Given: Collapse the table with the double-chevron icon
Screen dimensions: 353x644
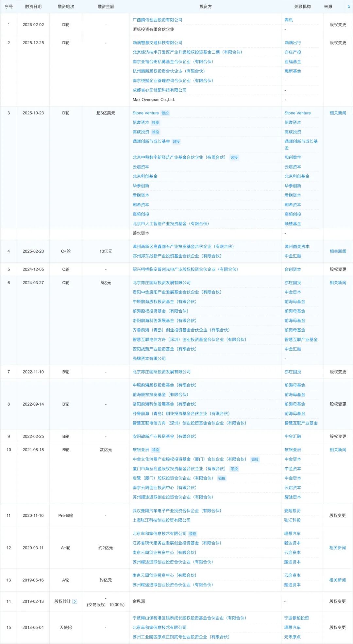Looking at the screenshot, I should [x=348, y=7].
